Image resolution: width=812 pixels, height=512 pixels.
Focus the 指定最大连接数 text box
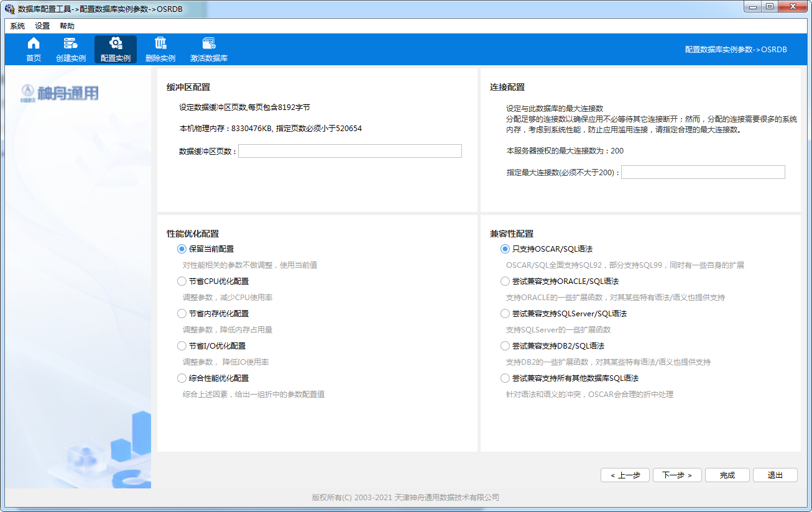(x=703, y=173)
